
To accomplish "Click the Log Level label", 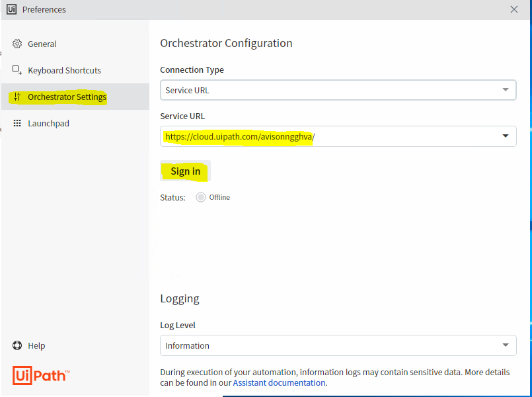I will (178, 325).
